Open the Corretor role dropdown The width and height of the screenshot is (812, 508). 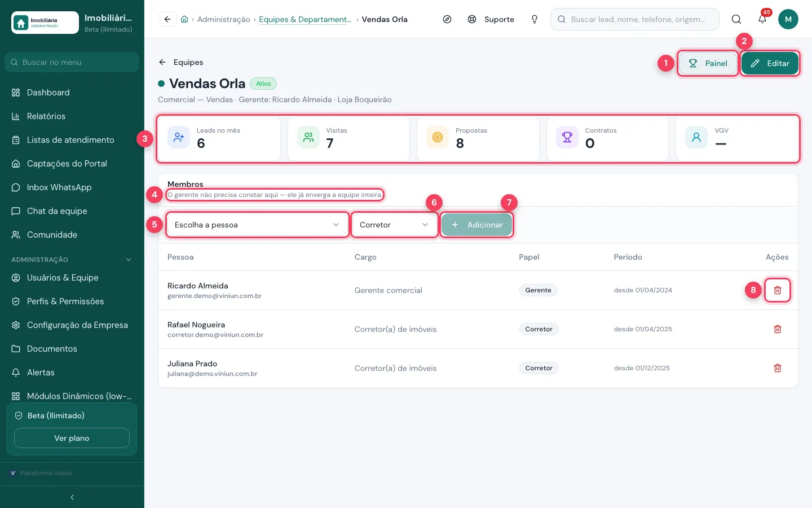click(x=395, y=225)
